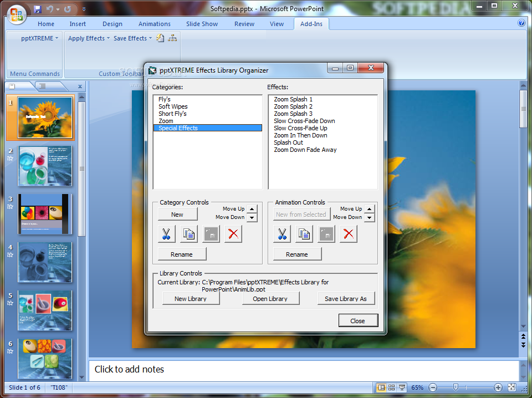The width and height of the screenshot is (532, 398).
Task: Select the Short Fly's category
Action: (208, 114)
